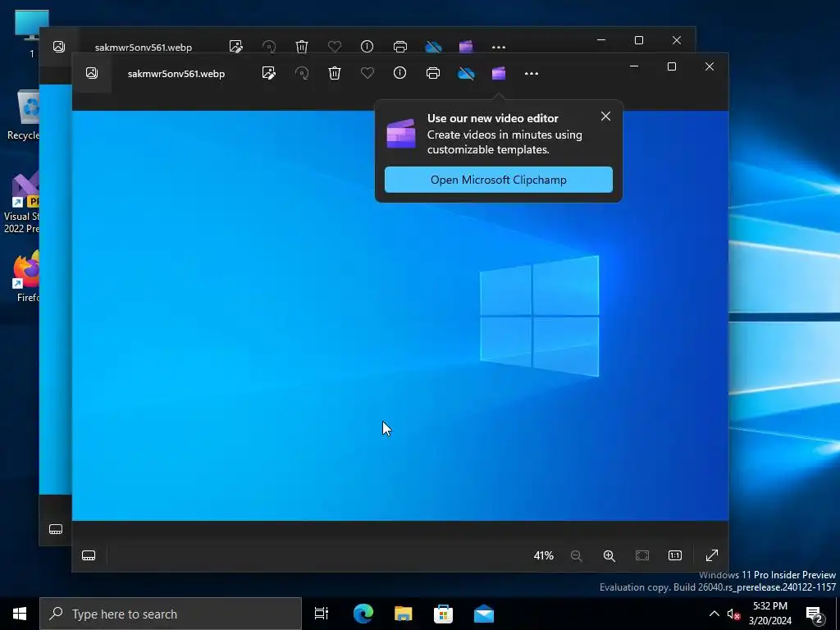
Task: Select the computer desktop icon labeled 1
Action: pyautogui.click(x=31, y=33)
